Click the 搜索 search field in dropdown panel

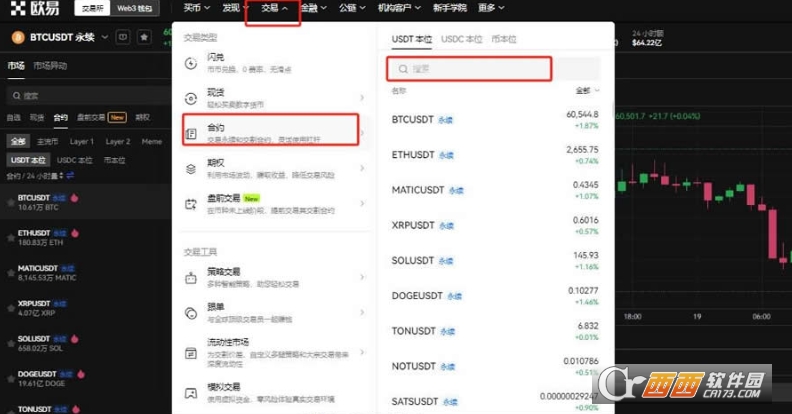(469, 69)
